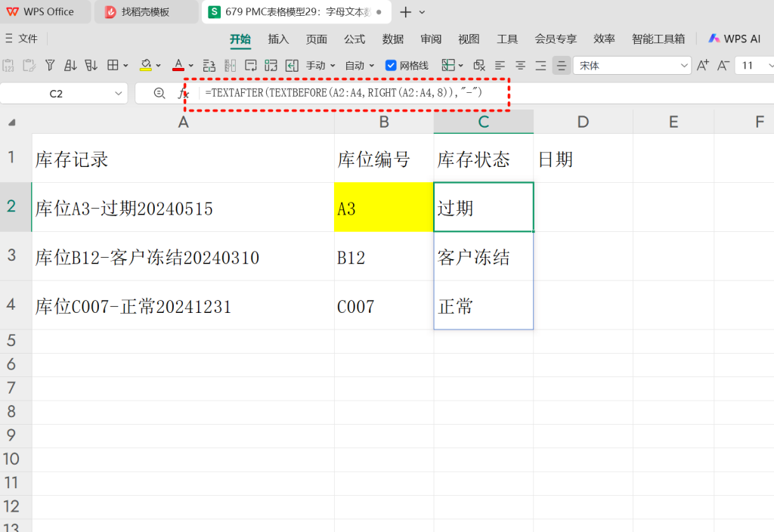Expand the freeze panes dropdown arrow
Image resolution: width=774 pixels, height=532 pixels.
coord(461,66)
